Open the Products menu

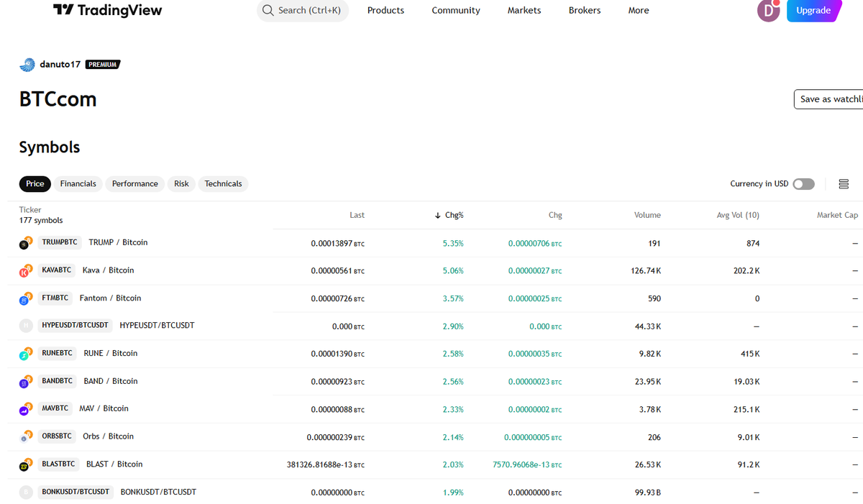click(385, 10)
